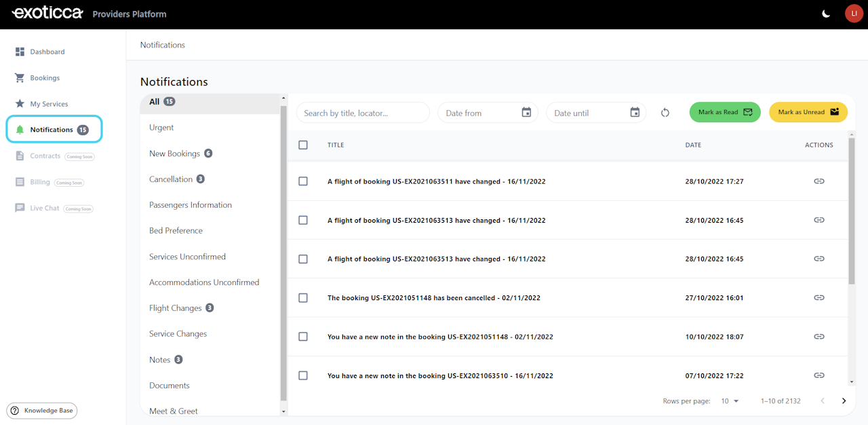The height and width of the screenshot is (425, 868).
Task: Check the US-EX2021063511 flight change row
Action: tap(303, 181)
